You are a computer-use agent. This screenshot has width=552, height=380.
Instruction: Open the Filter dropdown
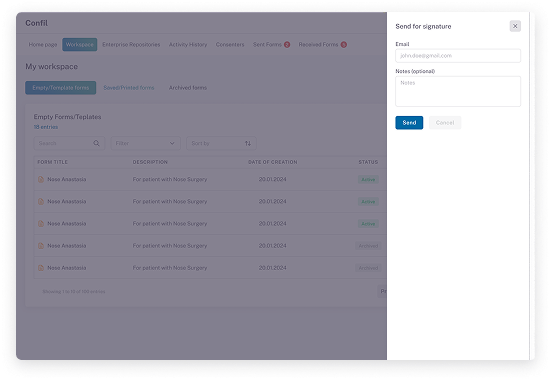pyautogui.click(x=145, y=143)
